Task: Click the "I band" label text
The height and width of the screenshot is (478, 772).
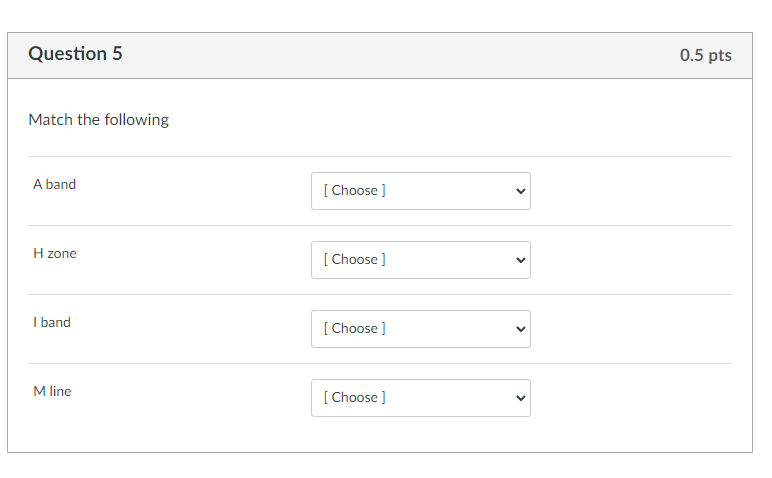Action: [52, 322]
